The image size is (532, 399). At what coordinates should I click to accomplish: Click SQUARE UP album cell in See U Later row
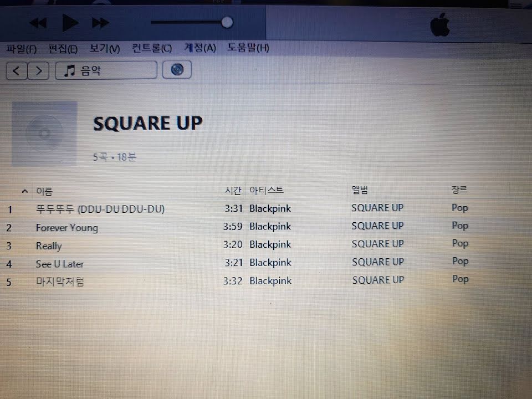click(378, 262)
